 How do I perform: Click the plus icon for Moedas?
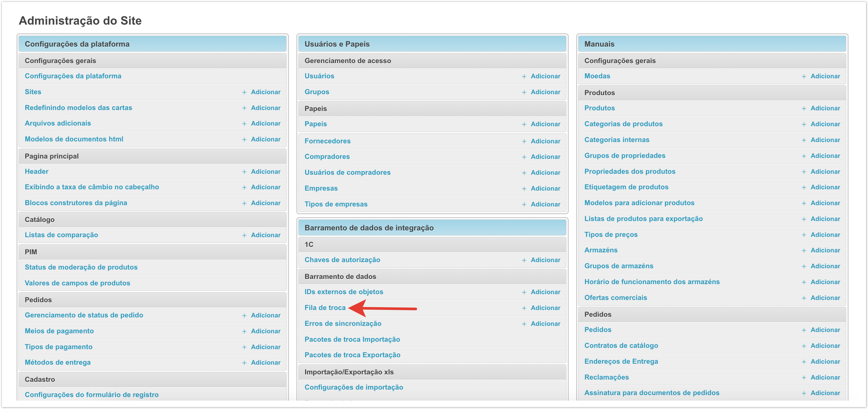804,76
